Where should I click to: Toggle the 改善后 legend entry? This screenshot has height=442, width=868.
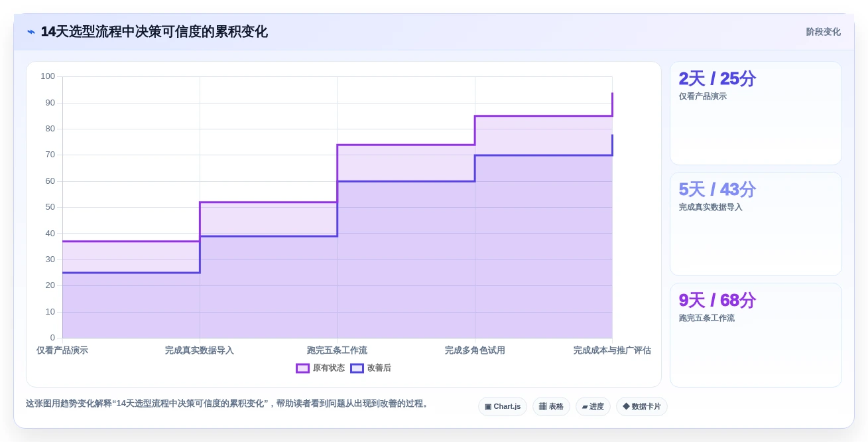point(371,368)
